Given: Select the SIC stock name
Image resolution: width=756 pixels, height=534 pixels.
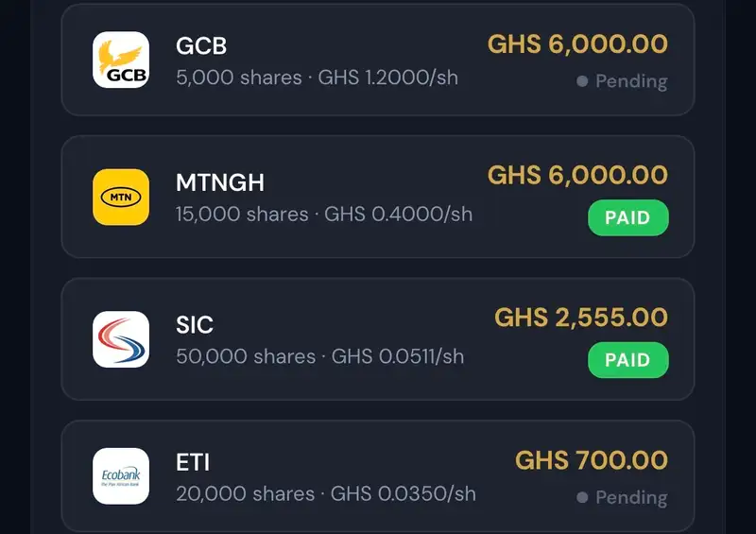Looking at the screenshot, I should 195,325.
